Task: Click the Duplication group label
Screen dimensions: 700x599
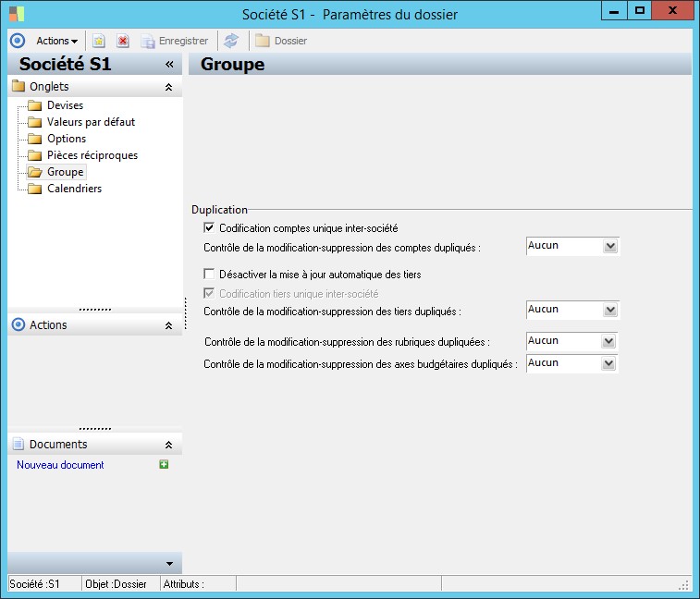Action: pyautogui.click(x=219, y=209)
